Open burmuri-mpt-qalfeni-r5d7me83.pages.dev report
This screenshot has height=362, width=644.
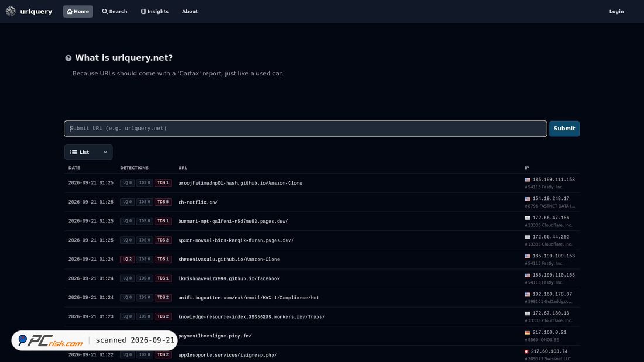(233, 221)
